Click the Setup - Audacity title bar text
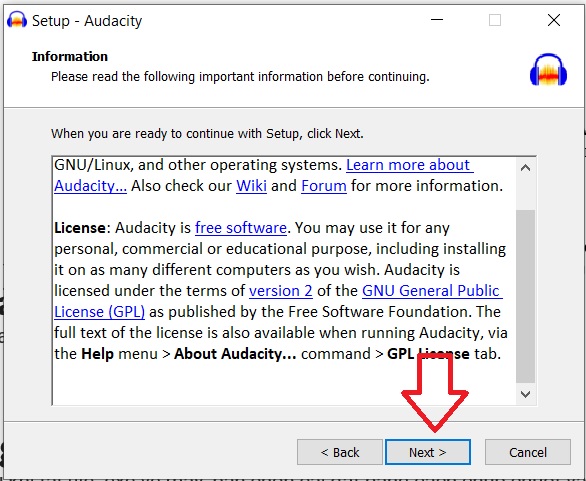The image size is (586, 481). [x=87, y=21]
